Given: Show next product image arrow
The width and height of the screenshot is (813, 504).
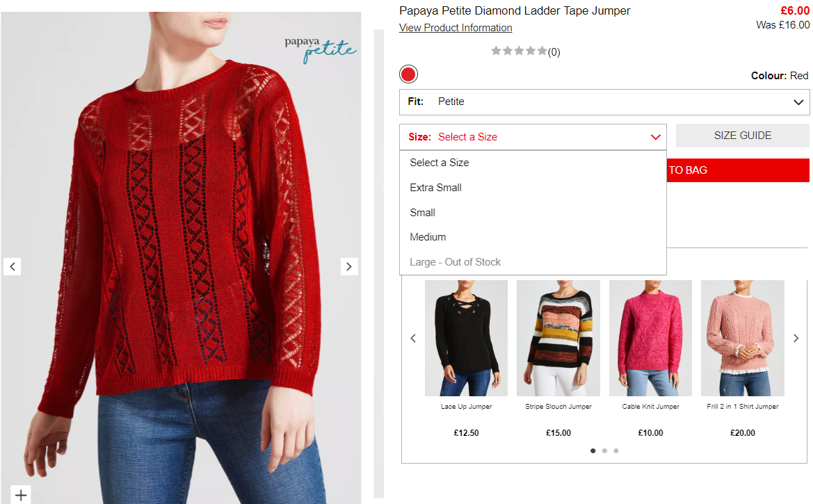Looking at the screenshot, I should 349,266.
